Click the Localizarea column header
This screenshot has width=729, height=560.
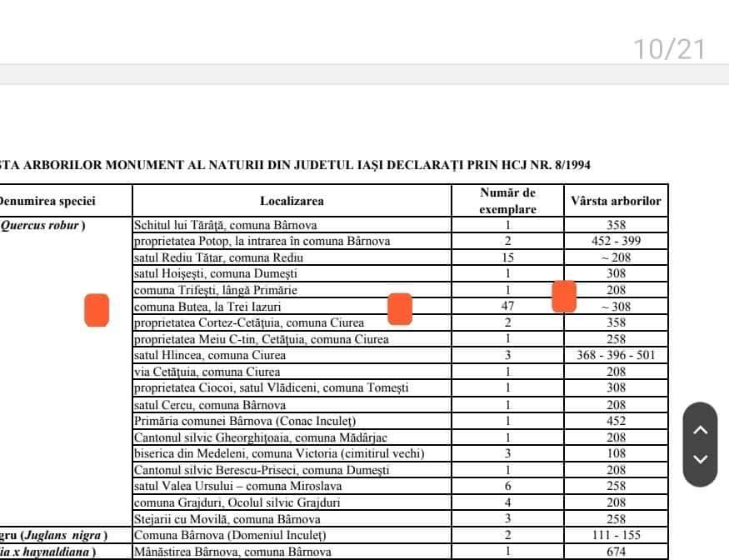[x=292, y=201]
